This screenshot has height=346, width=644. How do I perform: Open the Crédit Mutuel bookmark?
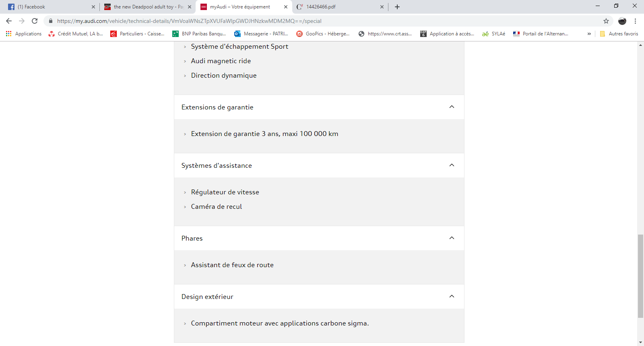pos(76,34)
